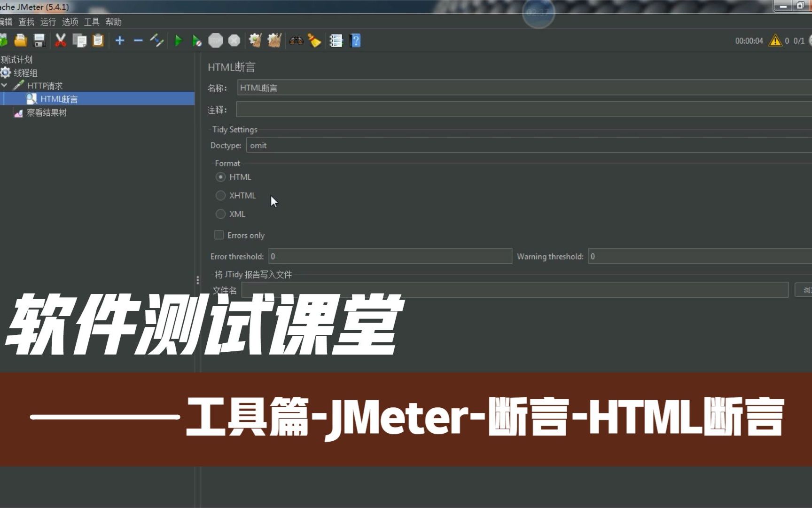Select 线程组 in the tree
The height and width of the screenshot is (508, 812).
(x=25, y=73)
